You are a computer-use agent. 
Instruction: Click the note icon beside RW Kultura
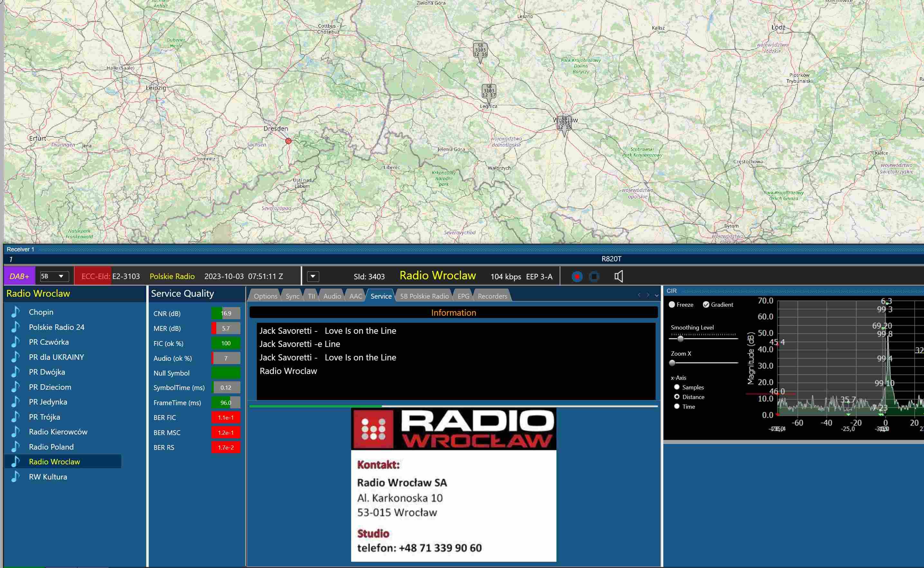coord(15,477)
